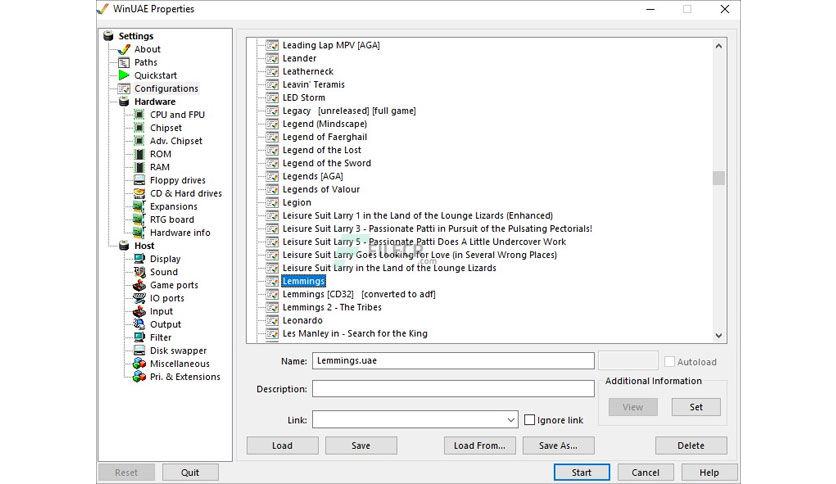Image resolution: width=836 pixels, height=484 pixels.
Task: Select Les Manley in - Search for the King
Action: (355, 334)
